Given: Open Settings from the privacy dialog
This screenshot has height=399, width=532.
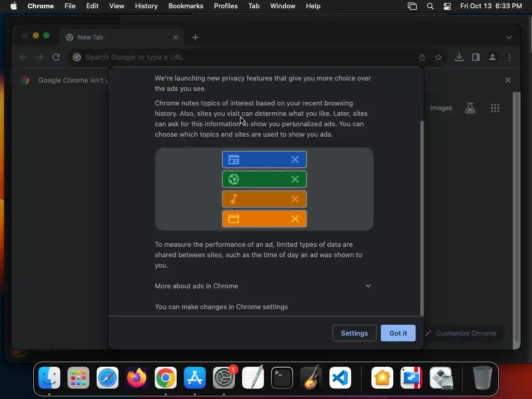Looking at the screenshot, I should [354, 333].
